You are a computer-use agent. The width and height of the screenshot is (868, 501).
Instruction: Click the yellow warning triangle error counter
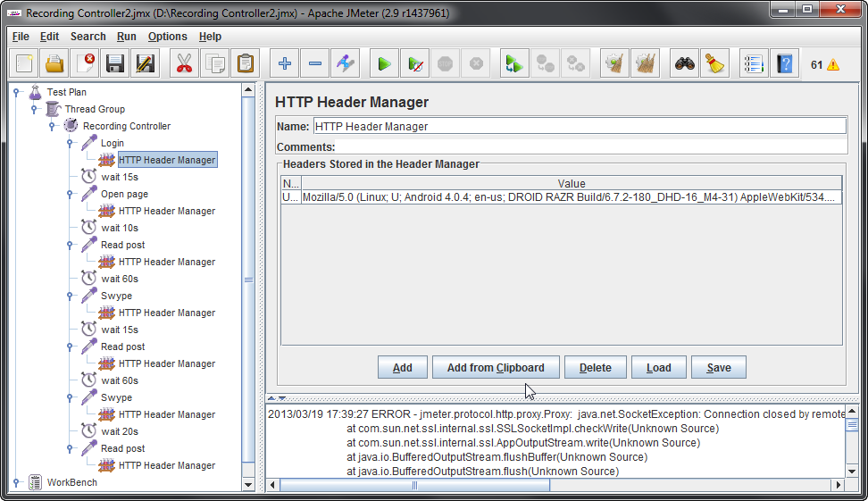point(832,65)
